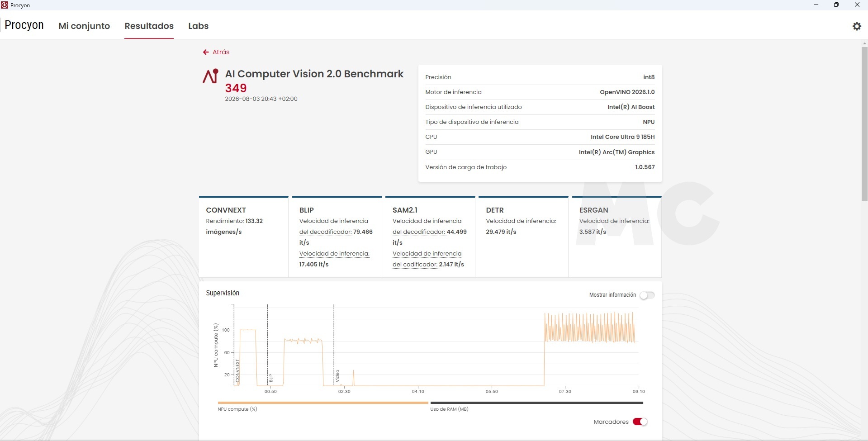The height and width of the screenshot is (441, 868).
Task: Toggle the Mostrar información switch
Action: 647,295
